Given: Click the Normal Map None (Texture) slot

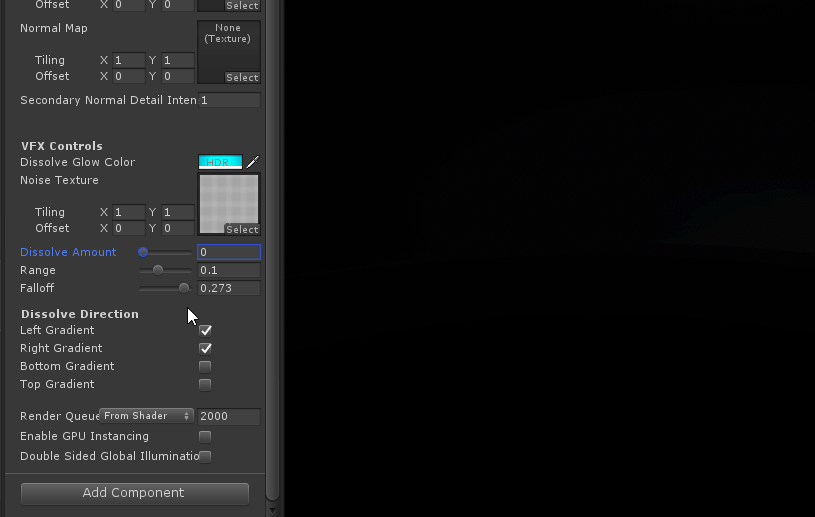Looking at the screenshot, I should (x=229, y=52).
